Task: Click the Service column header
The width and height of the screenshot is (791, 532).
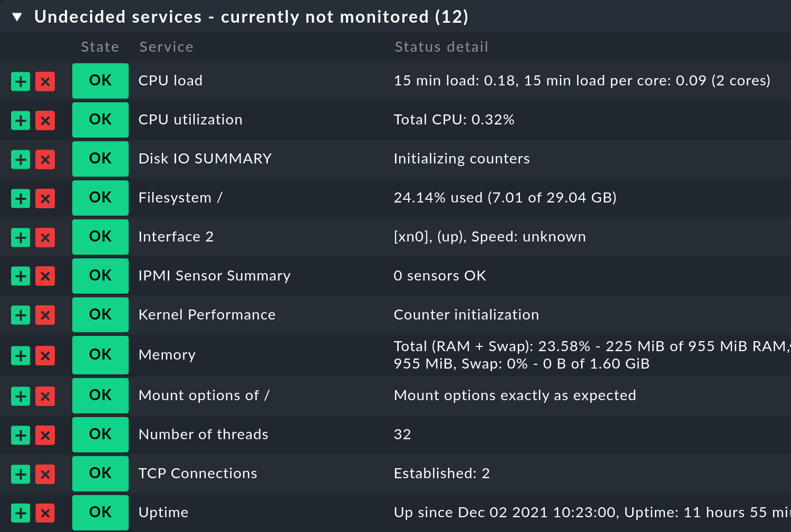Action: pos(166,47)
